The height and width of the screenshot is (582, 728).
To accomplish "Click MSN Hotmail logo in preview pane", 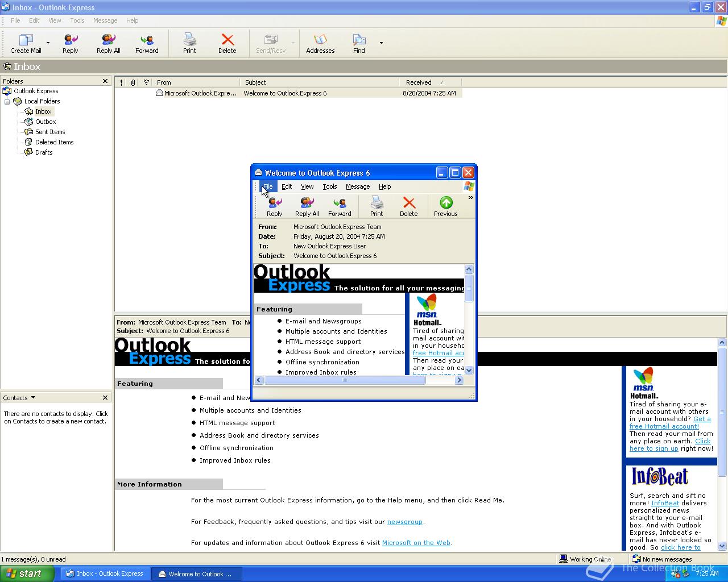I will [644, 383].
